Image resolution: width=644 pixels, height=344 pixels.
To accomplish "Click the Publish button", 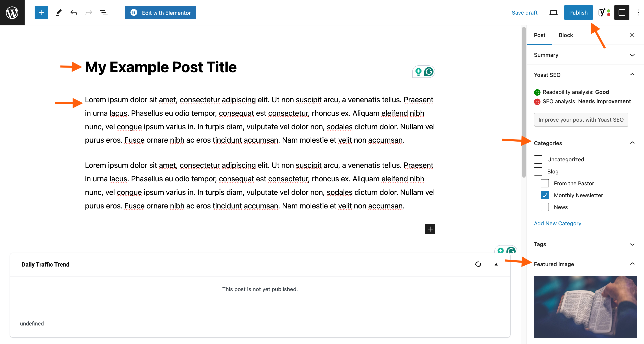I will click(x=578, y=12).
